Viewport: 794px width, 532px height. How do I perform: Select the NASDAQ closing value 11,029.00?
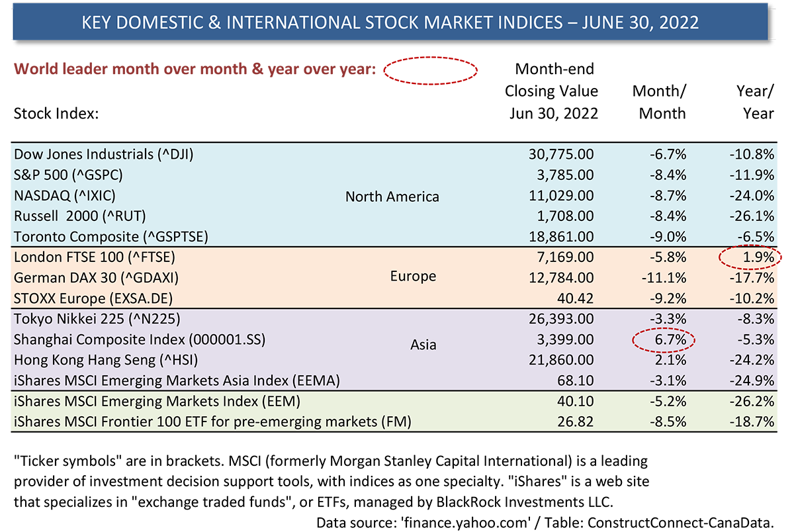click(560, 196)
